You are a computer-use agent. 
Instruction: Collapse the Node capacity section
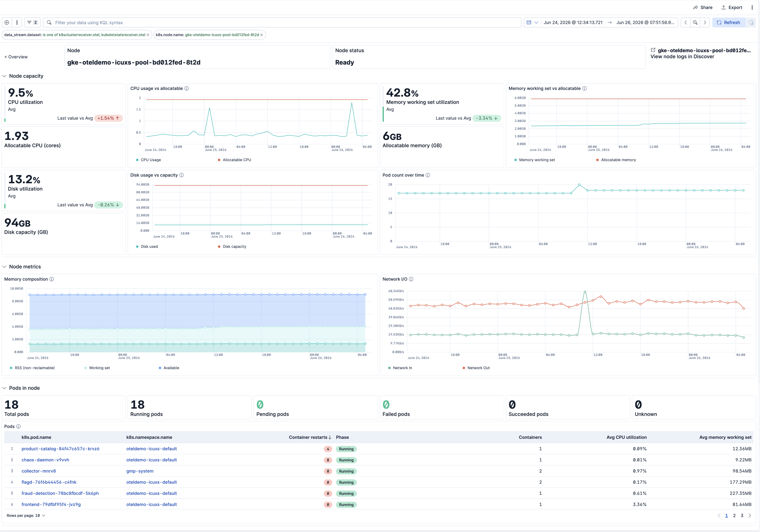click(x=4, y=76)
